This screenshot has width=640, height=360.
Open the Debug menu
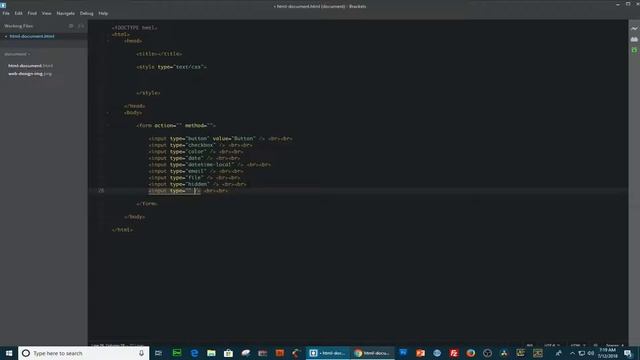pyautogui.click(x=87, y=13)
